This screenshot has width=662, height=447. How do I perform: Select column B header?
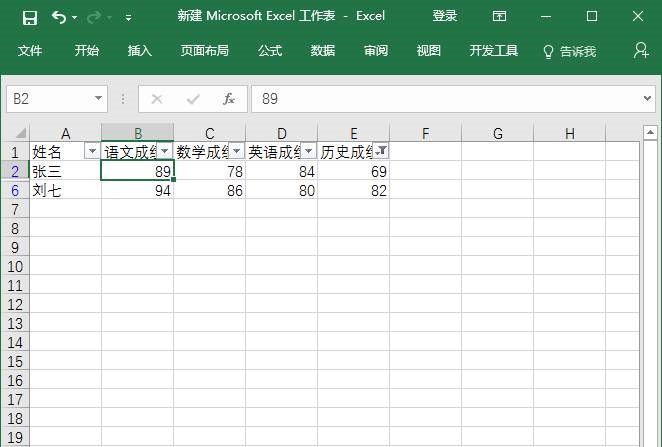[138, 133]
